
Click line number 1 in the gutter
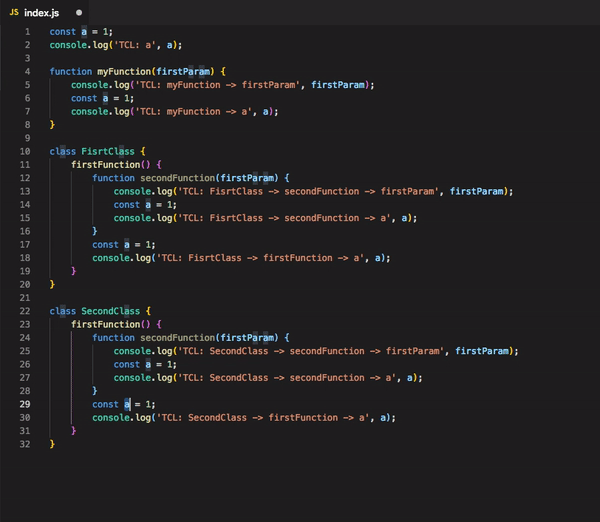(x=28, y=32)
